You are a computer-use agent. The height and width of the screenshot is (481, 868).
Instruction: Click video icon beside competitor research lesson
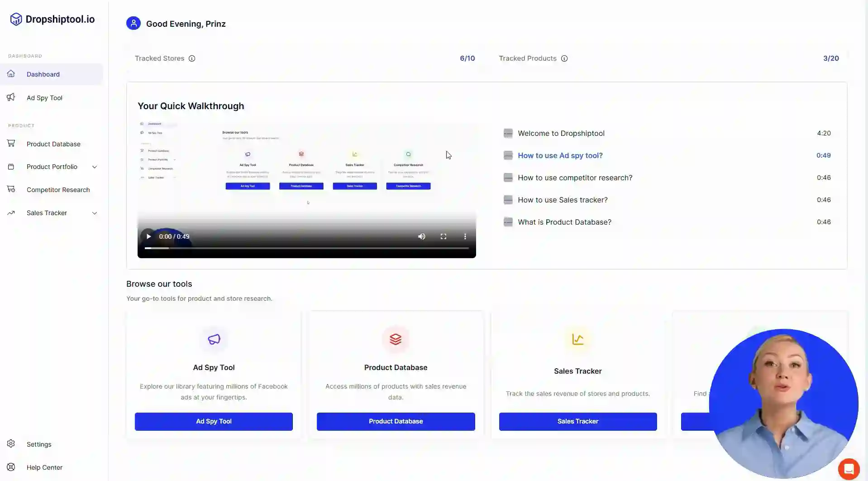[508, 178]
